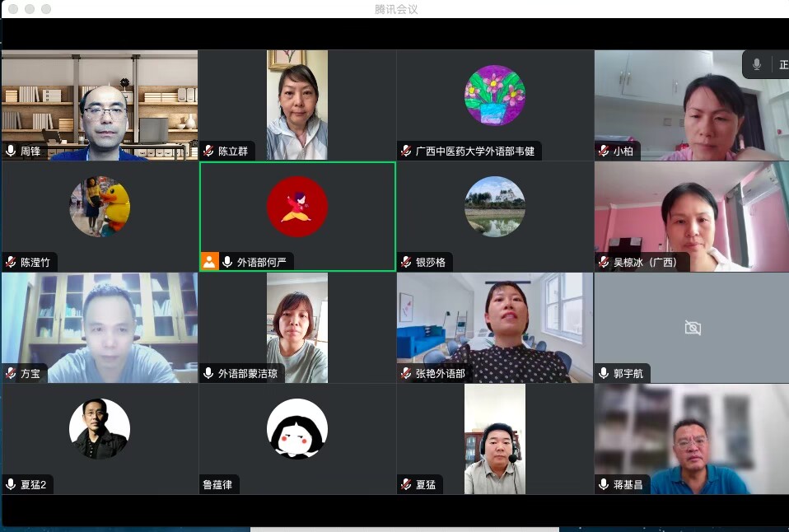The height and width of the screenshot is (532, 789).
Task: Click the cartoon girl avatar of 鲁蕴律
Action: coord(297,429)
